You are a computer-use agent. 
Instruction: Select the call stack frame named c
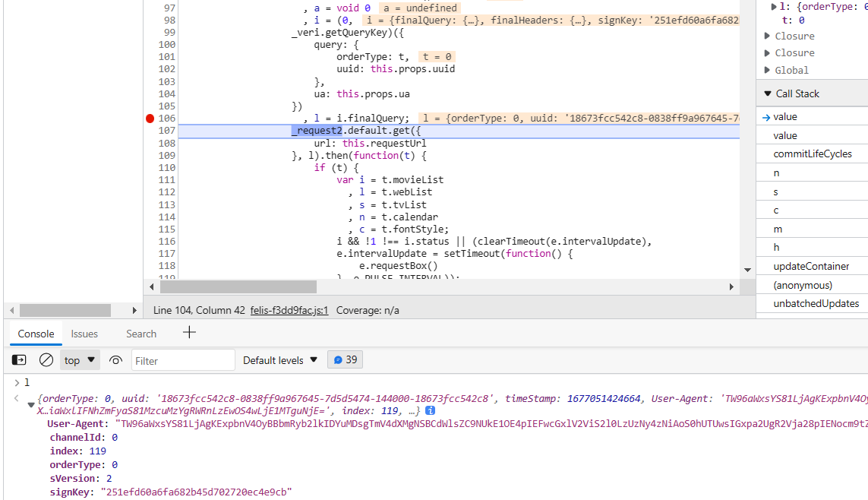click(x=812, y=210)
